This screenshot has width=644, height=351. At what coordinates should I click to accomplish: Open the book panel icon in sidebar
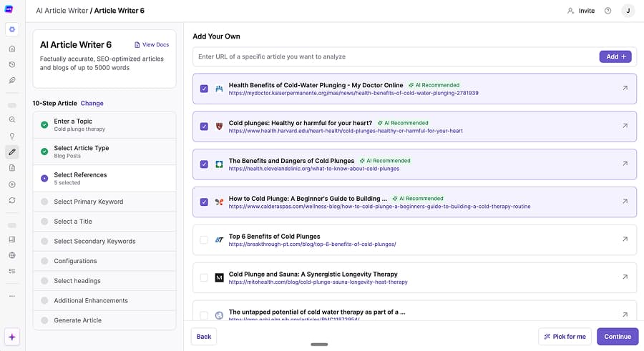coord(12,239)
